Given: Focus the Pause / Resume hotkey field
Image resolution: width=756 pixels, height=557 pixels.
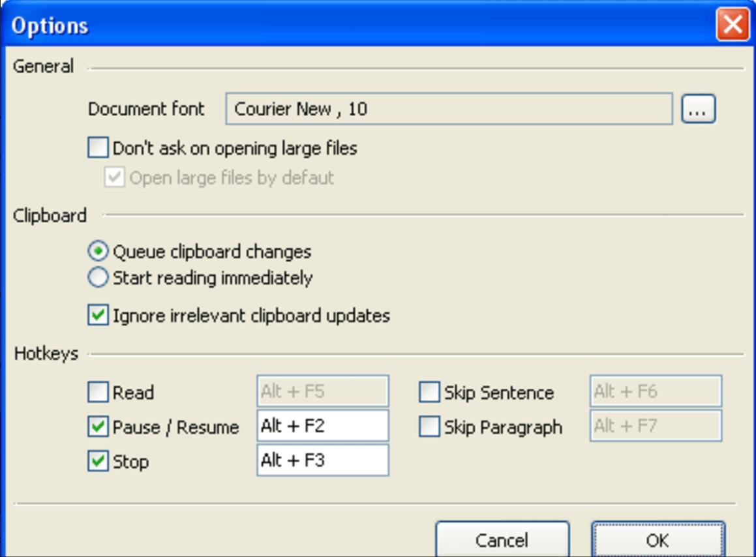Looking at the screenshot, I should coord(323,426).
